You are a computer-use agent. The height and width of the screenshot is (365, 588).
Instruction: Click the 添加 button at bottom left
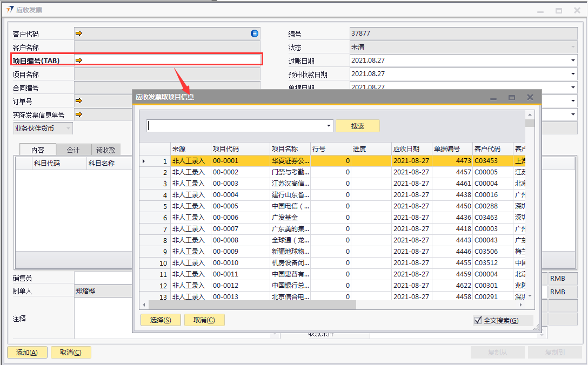pyautogui.click(x=26, y=353)
